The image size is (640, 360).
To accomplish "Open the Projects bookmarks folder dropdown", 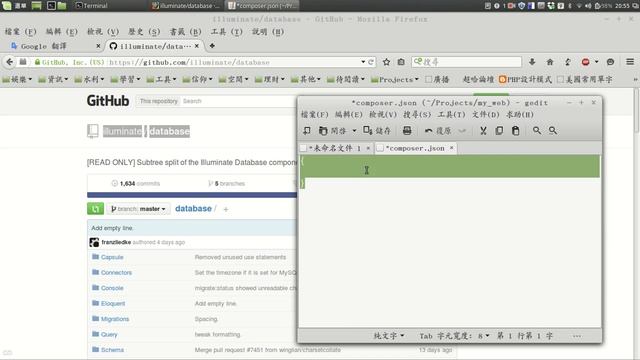I will (395, 80).
